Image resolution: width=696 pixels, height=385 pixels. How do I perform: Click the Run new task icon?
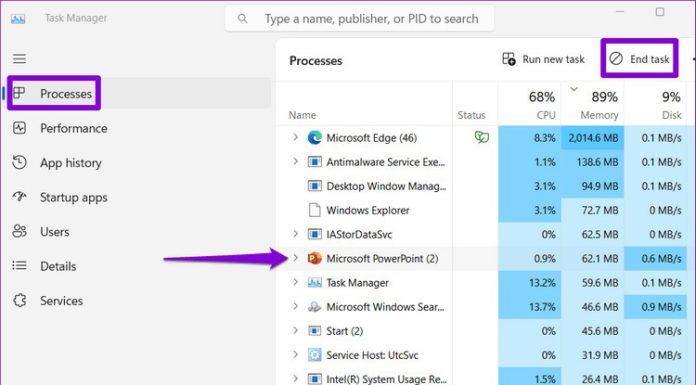tap(509, 59)
